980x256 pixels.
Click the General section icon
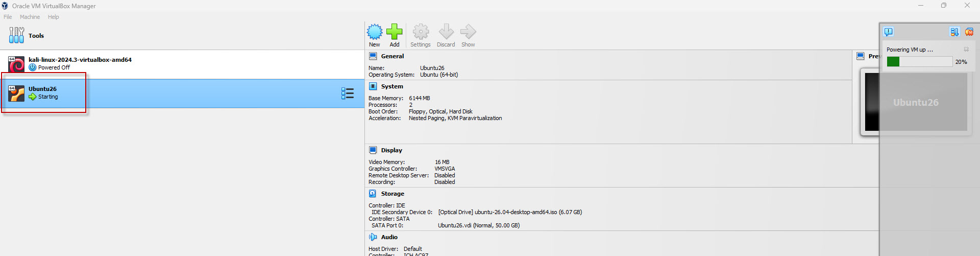(373, 56)
